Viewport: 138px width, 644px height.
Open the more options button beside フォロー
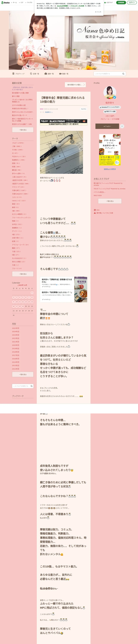122,126
